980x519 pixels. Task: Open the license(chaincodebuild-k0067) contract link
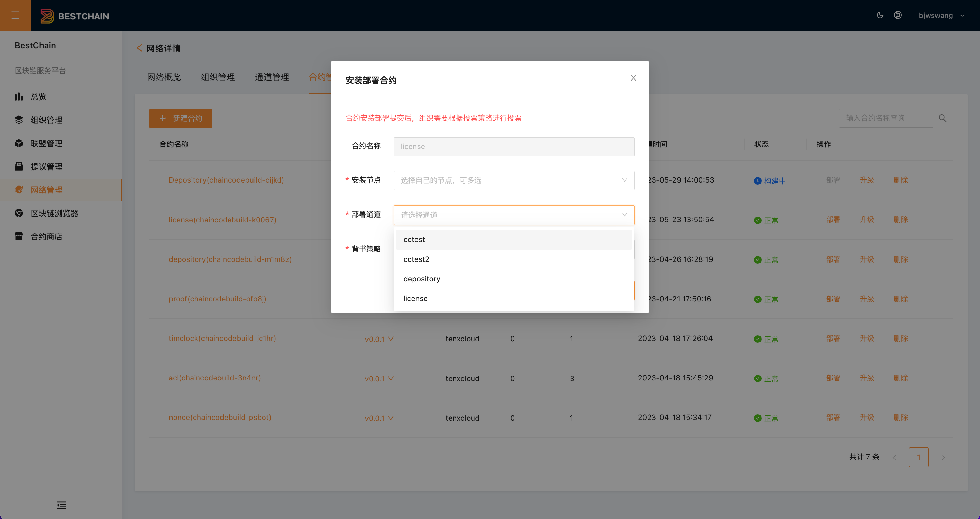pos(223,220)
